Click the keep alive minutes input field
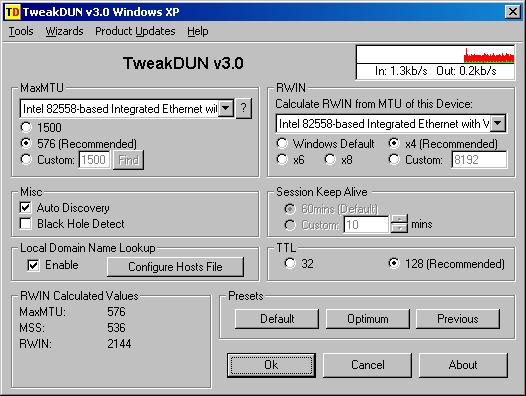The image size is (526, 396). click(366, 224)
